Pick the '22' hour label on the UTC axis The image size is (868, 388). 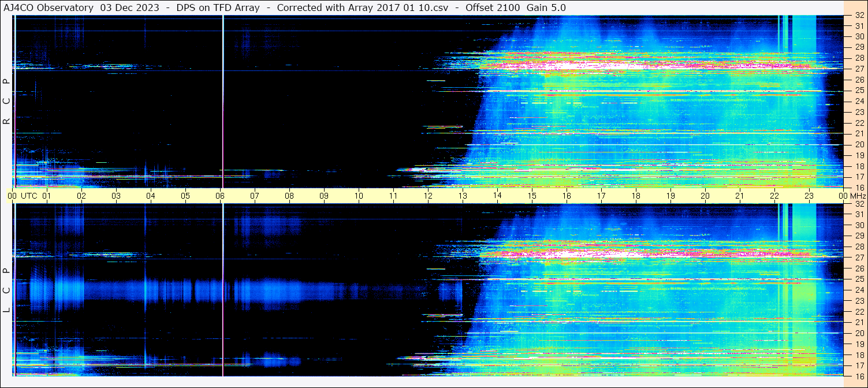click(x=774, y=196)
